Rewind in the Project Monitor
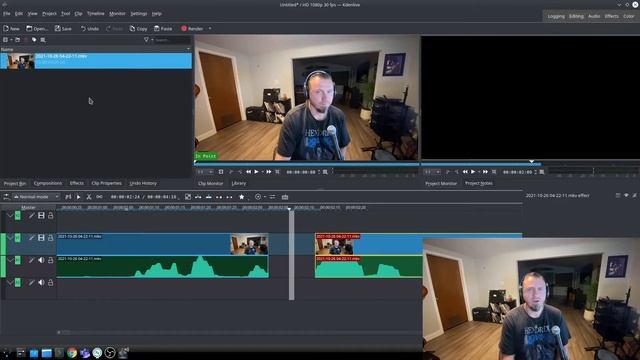This screenshot has width=640, height=360. (x=465, y=172)
